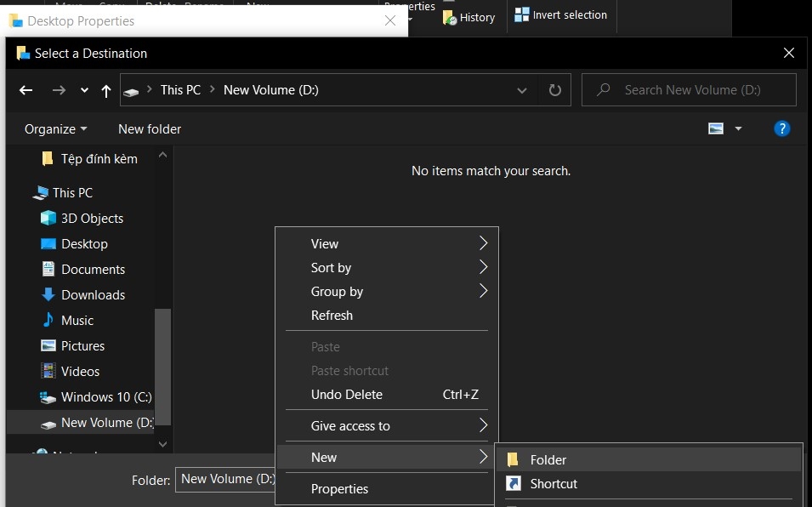This screenshot has width=812, height=507.
Task: Open History in the ribbon
Action: click(x=469, y=17)
